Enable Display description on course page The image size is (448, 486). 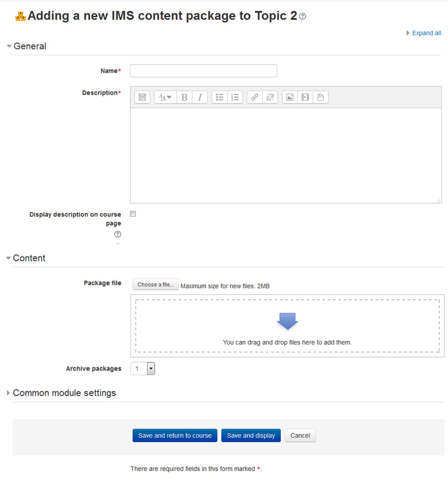coord(133,214)
